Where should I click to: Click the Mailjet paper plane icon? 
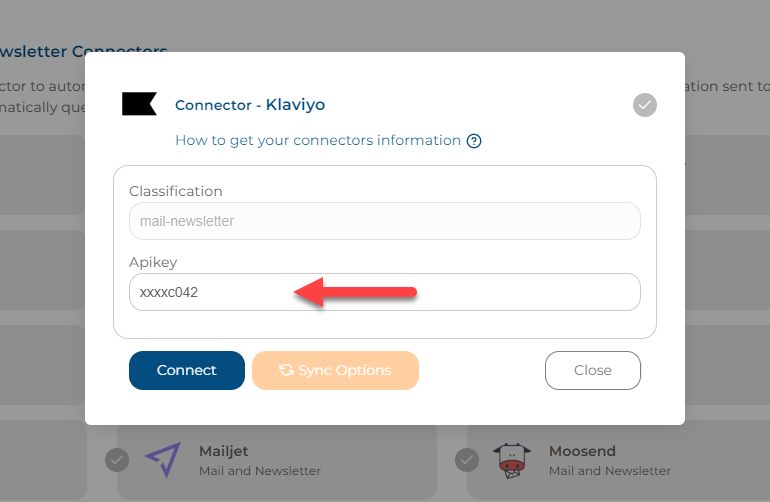(x=163, y=460)
